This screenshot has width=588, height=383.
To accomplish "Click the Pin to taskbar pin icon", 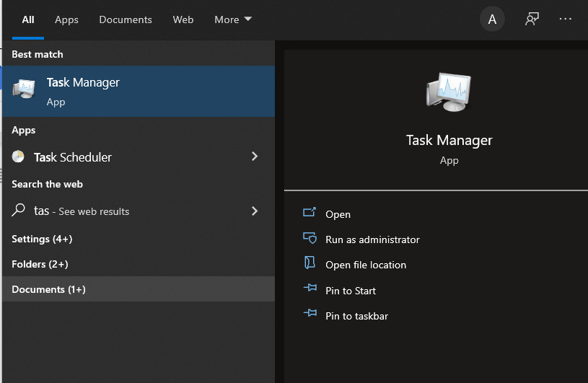I will pyautogui.click(x=310, y=313).
